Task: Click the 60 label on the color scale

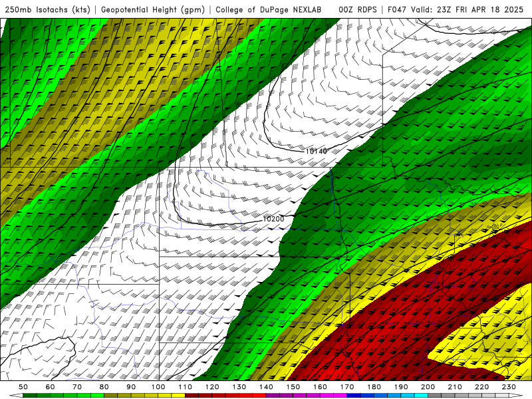Action: 51,387
